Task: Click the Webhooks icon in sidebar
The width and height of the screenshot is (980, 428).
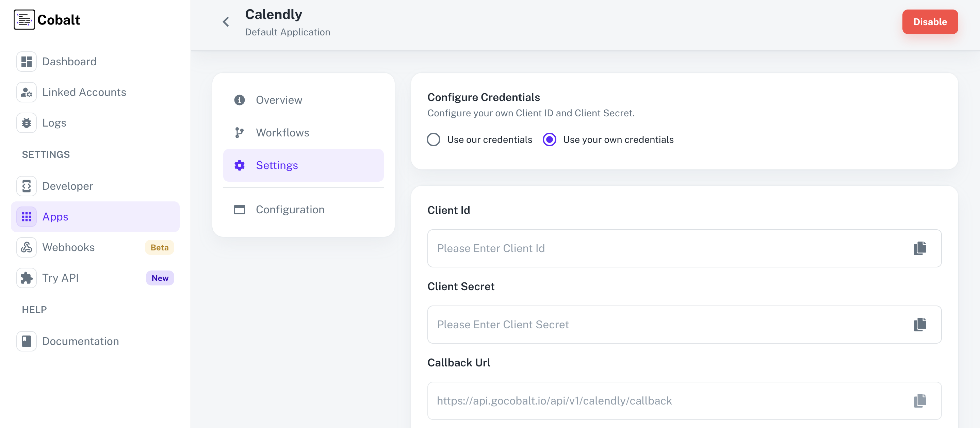Action: click(26, 247)
